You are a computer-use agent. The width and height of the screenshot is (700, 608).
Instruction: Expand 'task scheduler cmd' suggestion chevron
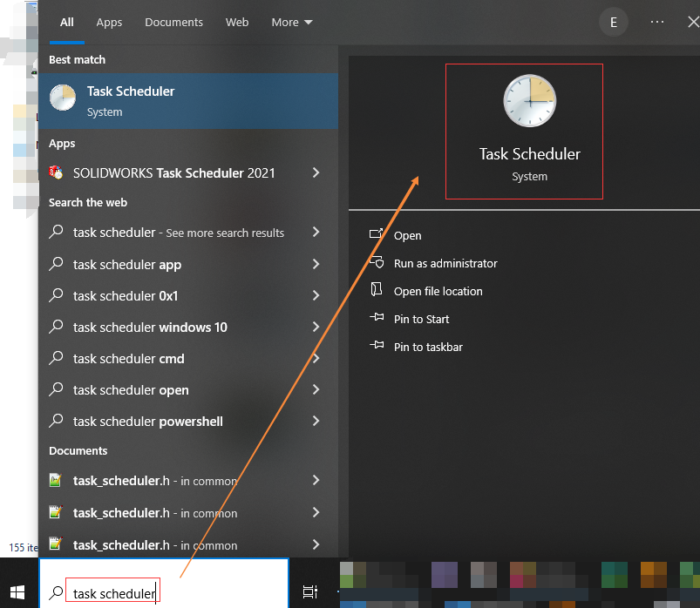click(316, 358)
